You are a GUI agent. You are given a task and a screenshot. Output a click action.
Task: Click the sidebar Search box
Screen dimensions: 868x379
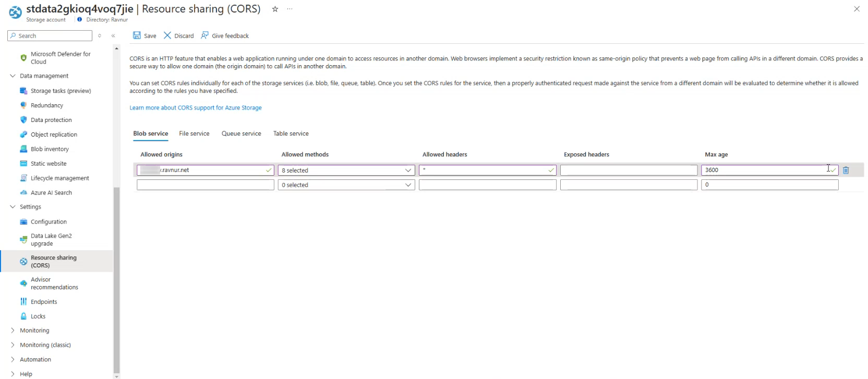point(50,36)
